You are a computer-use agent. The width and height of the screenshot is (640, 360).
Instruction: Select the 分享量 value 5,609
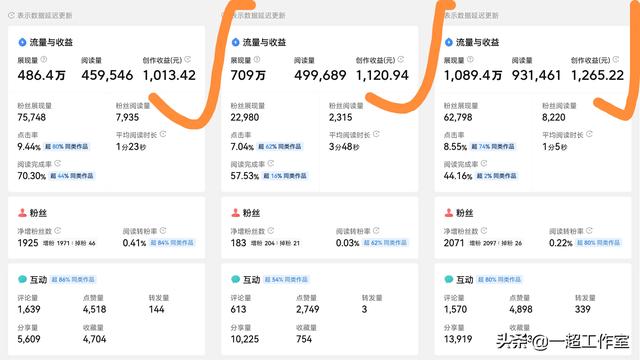coord(29,339)
